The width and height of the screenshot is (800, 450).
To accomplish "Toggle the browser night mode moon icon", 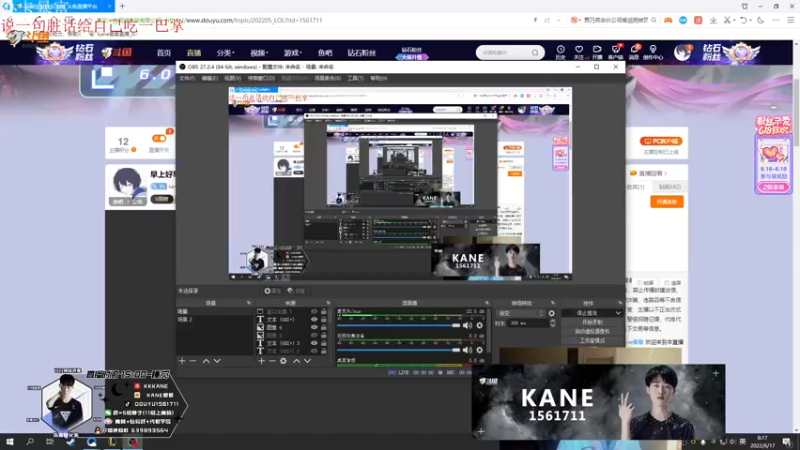I will 761,20.
